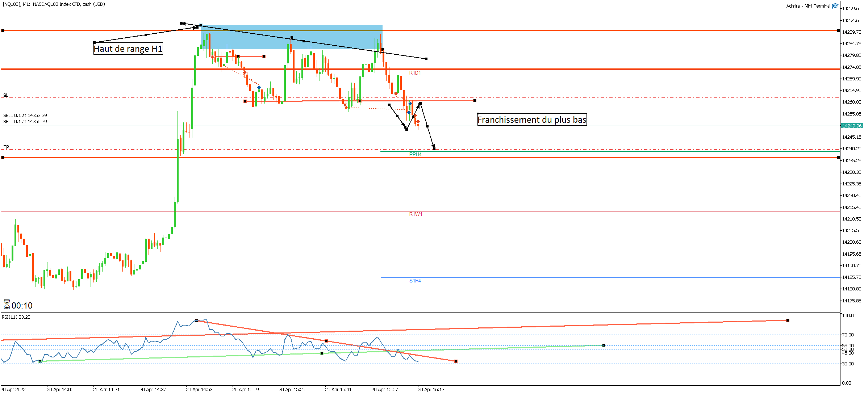Click the current price tag 14249.96
The width and height of the screenshot is (868, 394).
point(851,126)
